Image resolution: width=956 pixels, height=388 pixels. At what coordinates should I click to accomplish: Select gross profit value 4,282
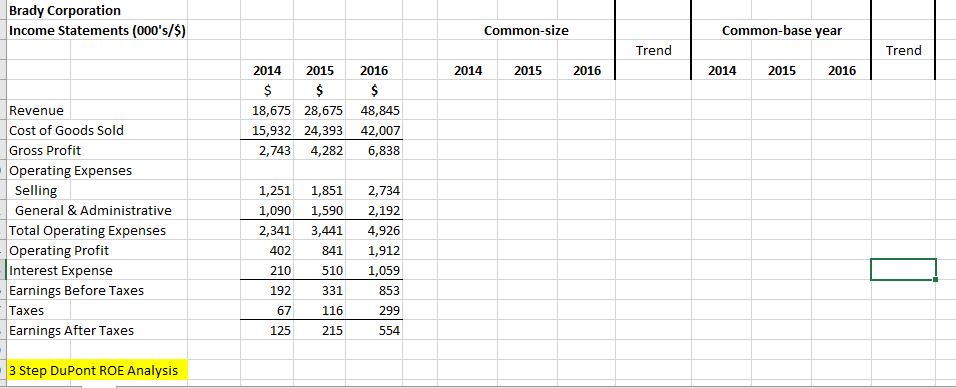pyautogui.click(x=327, y=150)
